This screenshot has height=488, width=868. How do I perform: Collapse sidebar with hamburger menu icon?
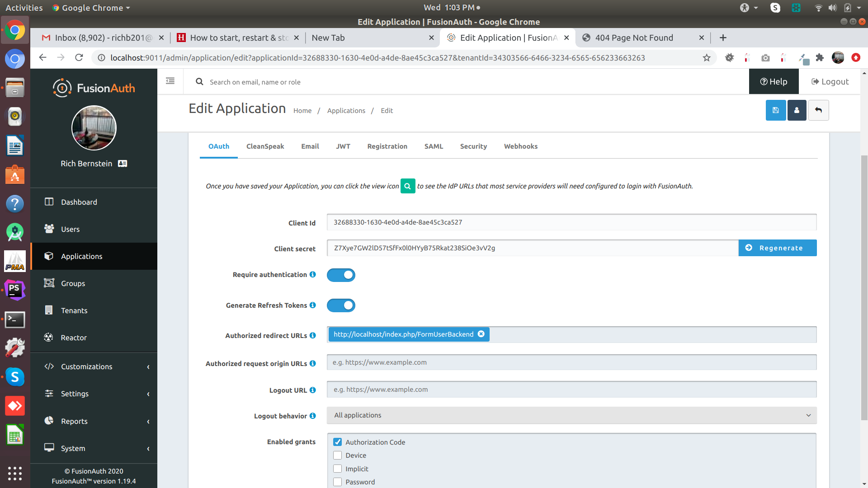170,81
